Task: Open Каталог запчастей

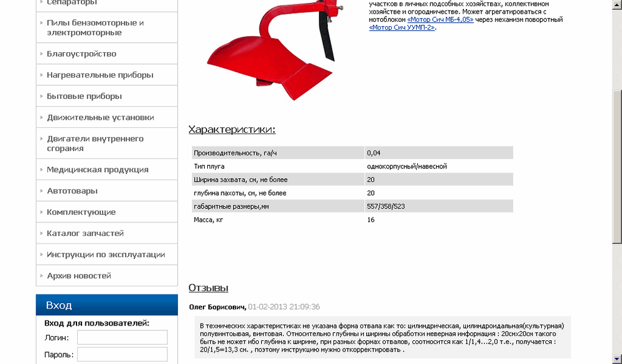Action: (85, 234)
